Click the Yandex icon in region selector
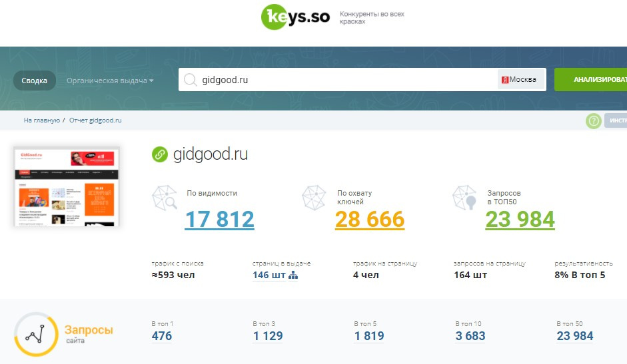This screenshot has width=627, height=364. point(504,80)
